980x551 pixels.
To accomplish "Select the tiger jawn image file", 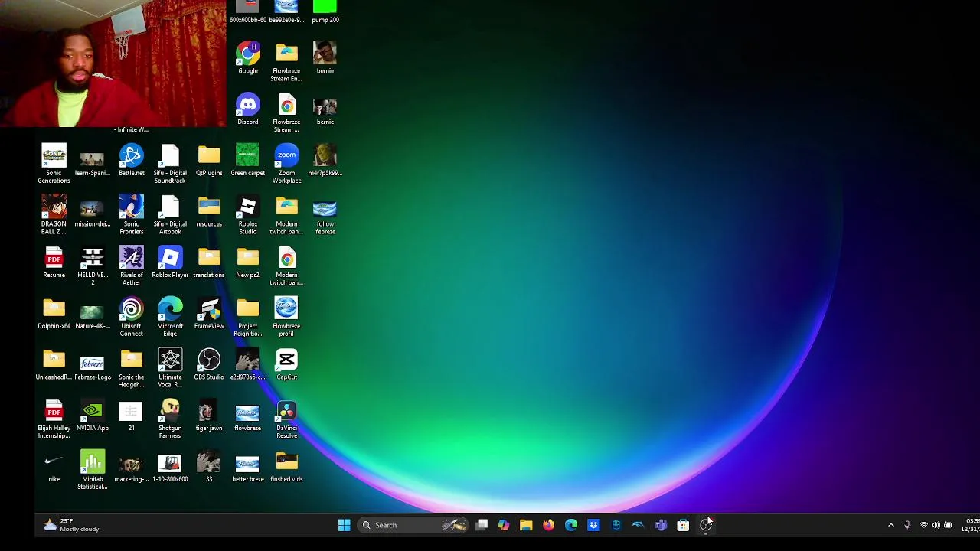I will click(x=209, y=416).
